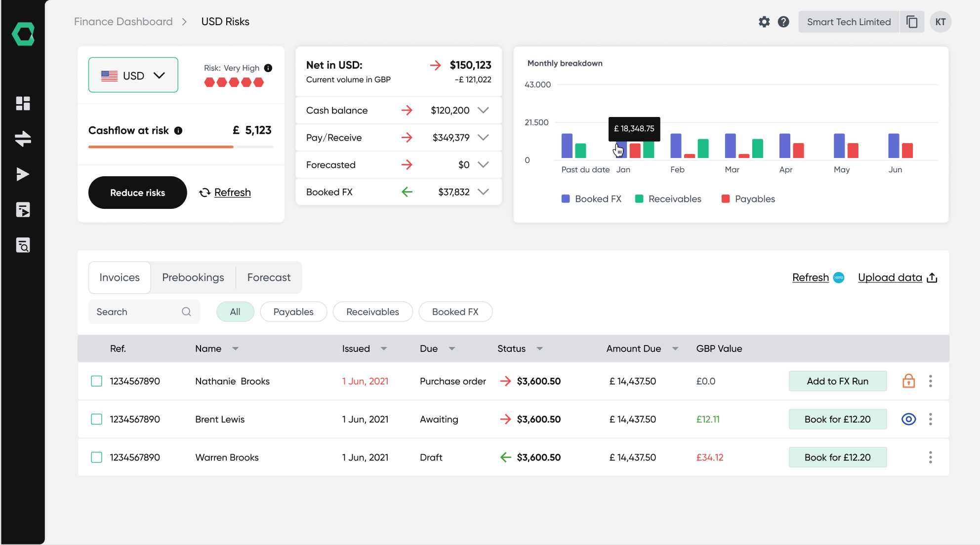
Task: Click the Reduce risks button
Action: (x=137, y=193)
